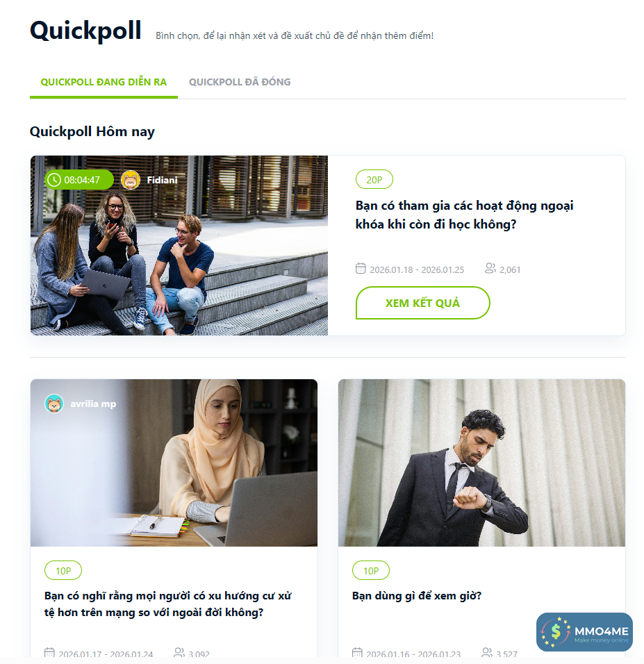Open poll 'Bạn dùng gì để xem giờ?'
The image size is (644, 664).
point(417,596)
